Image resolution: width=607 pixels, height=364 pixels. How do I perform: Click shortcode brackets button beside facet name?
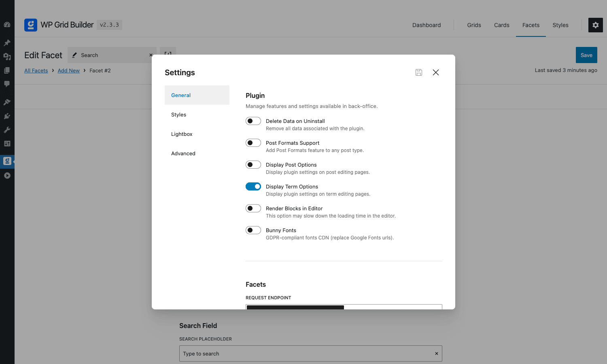point(168,55)
